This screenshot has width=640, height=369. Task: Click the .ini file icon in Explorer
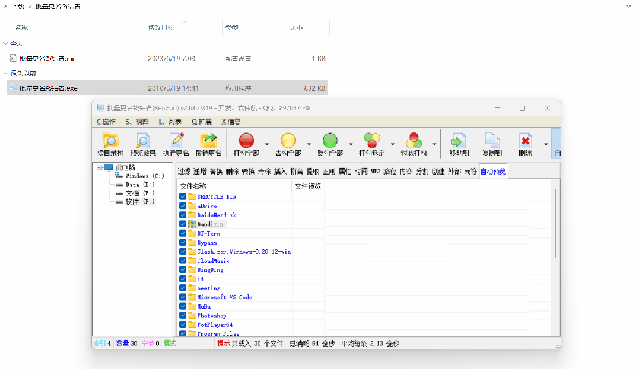pos(13,58)
